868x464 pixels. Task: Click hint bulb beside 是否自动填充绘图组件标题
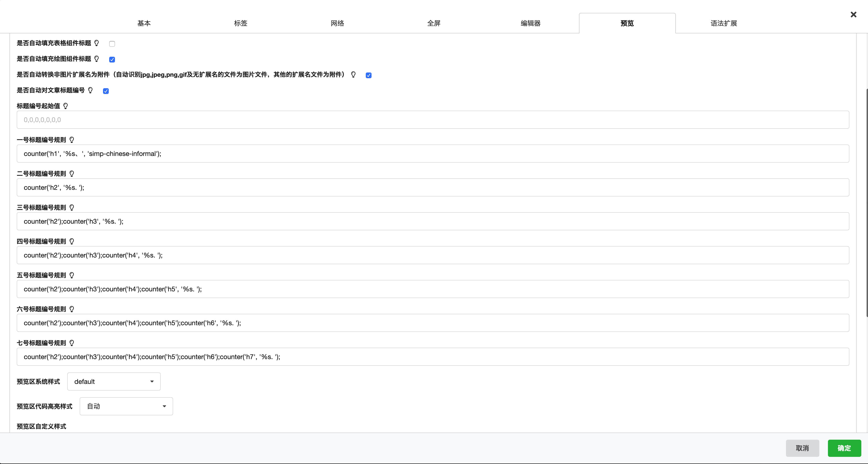tap(97, 59)
